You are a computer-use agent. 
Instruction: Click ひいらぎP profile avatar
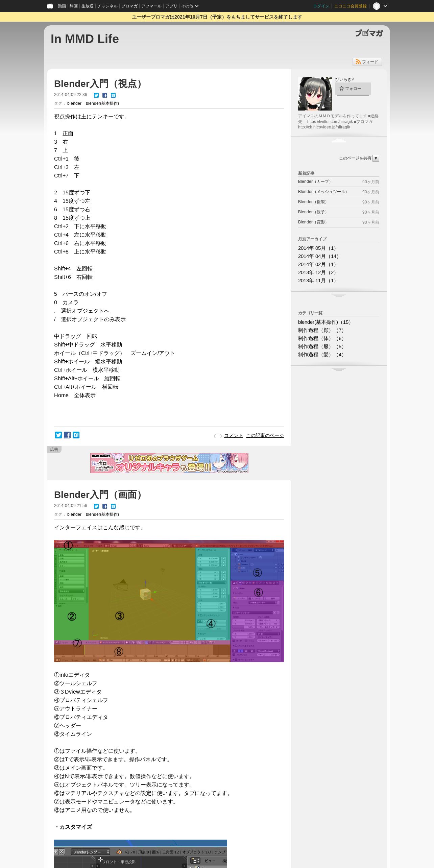315,94
